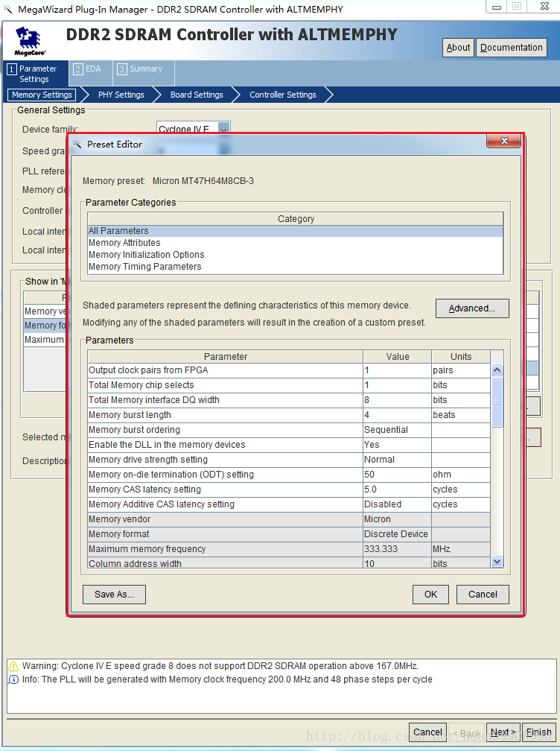Click the Units column header
This screenshot has width=560, height=751.
click(x=461, y=357)
